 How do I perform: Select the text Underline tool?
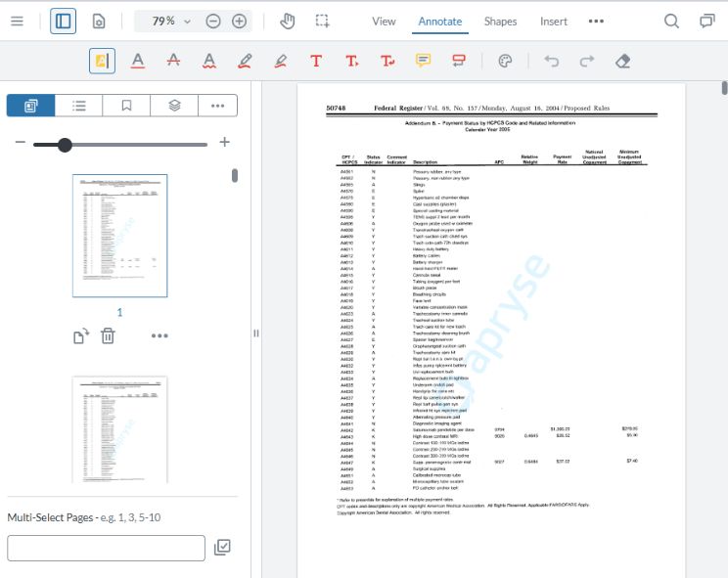(138, 62)
